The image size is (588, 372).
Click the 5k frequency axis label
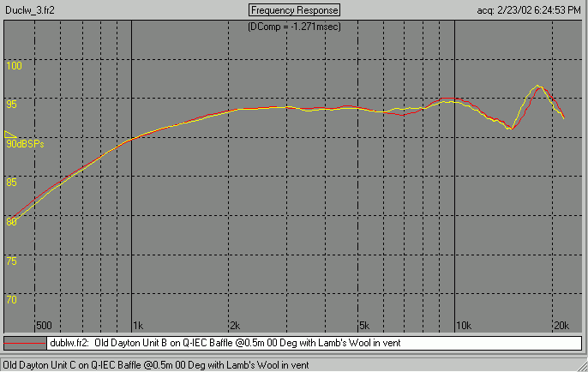pyautogui.click(x=364, y=326)
